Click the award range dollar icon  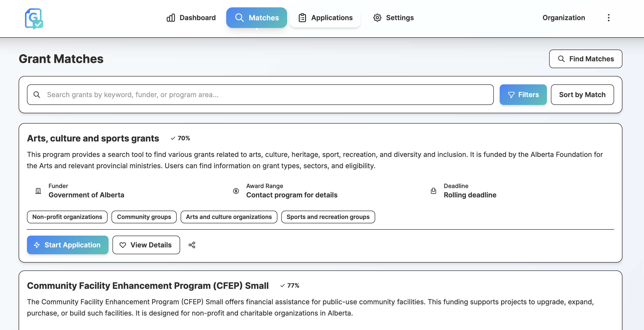pyautogui.click(x=236, y=191)
